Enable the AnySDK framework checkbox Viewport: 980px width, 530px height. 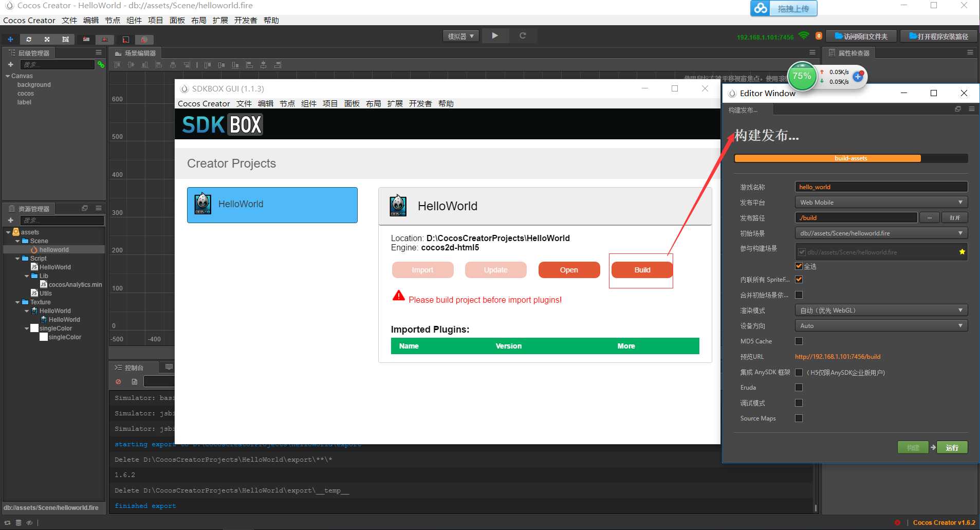pyautogui.click(x=799, y=372)
